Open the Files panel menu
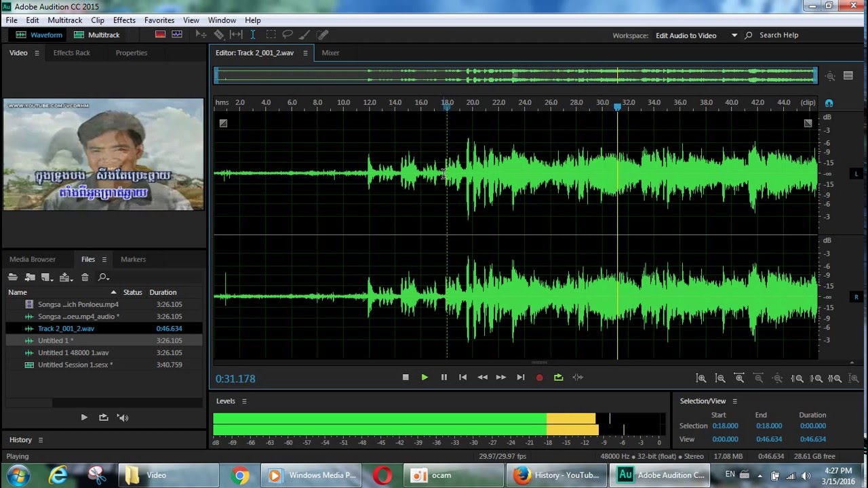This screenshot has width=868, height=488. pos(104,260)
